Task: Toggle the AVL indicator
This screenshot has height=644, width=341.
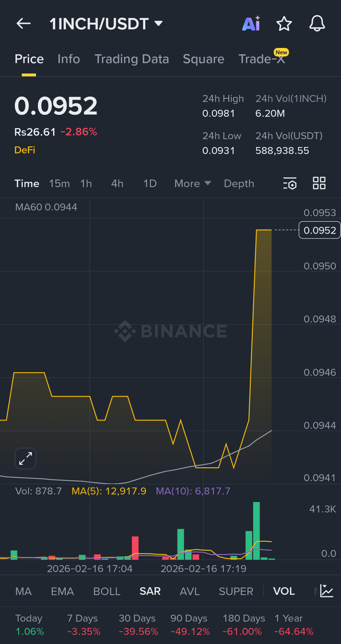Action: [x=189, y=591]
